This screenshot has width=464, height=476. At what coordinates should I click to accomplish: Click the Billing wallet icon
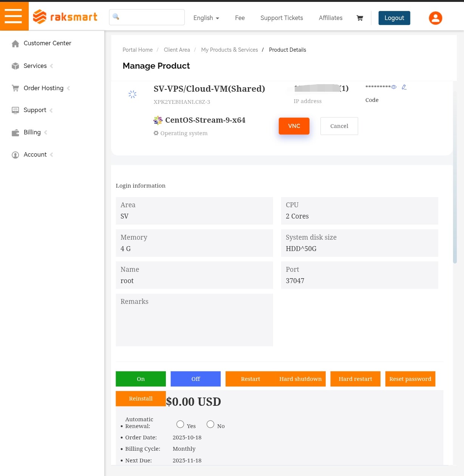point(15,132)
